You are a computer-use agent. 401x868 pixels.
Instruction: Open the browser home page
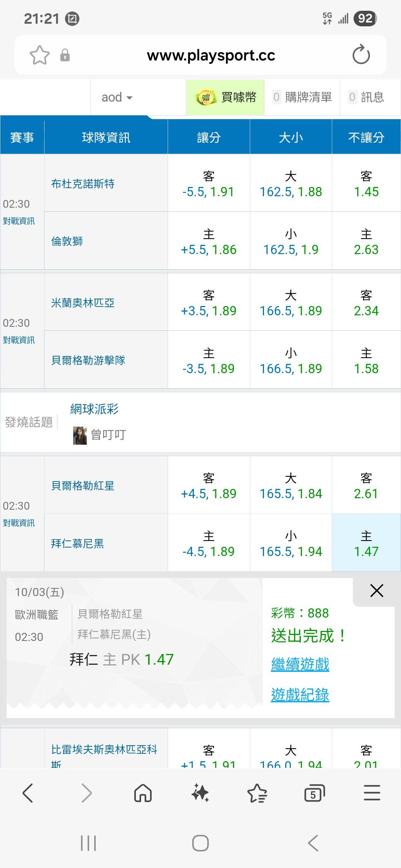pos(143,793)
